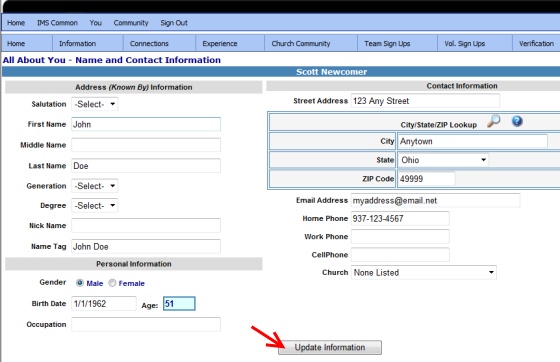Open the You menu
Image resolution: width=560 pixels, height=362 pixels.
[96, 23]
